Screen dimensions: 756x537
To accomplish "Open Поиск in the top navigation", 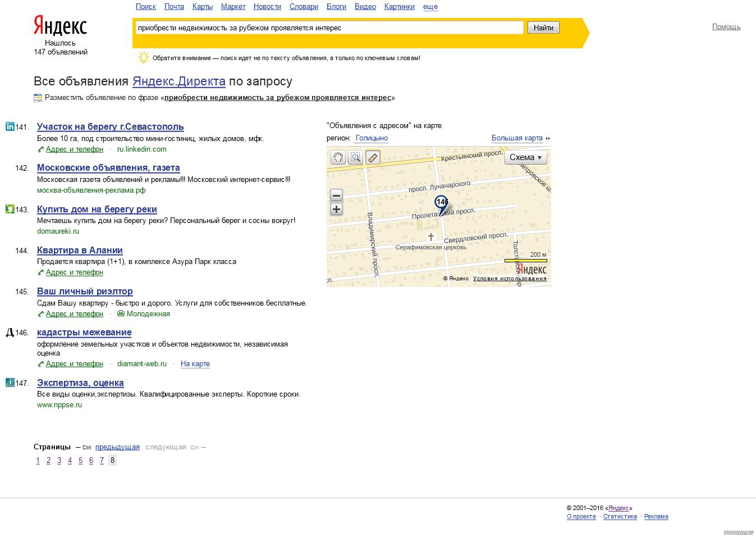I will pyautogui.click(x=146, y=7).
